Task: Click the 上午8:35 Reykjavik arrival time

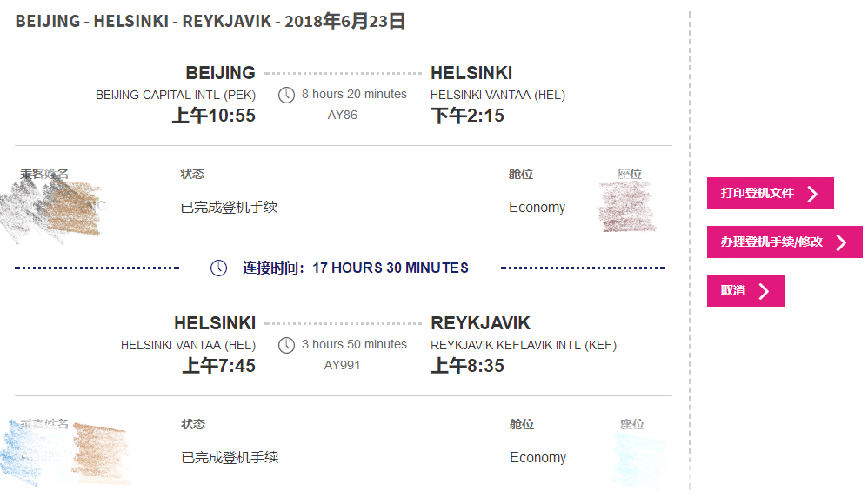Action: (468, 366)
